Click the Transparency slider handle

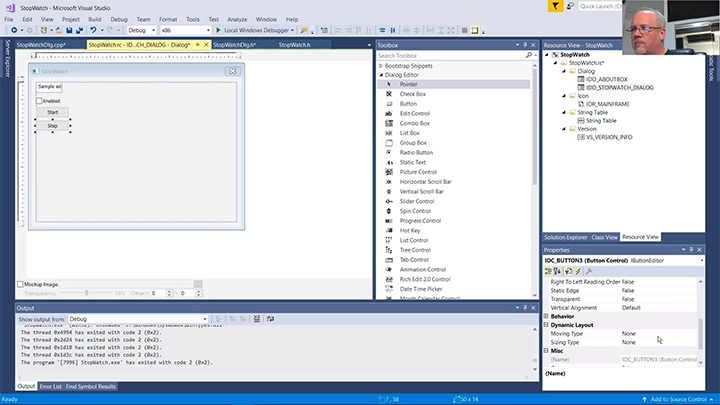[x=86, y=293]
